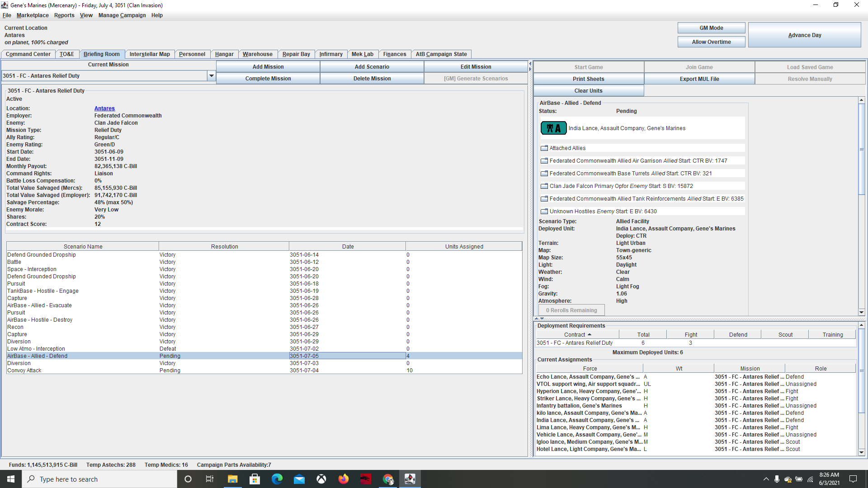Screen dimensions: 868x488
Task: Open the Manage Campaign menu
Action: click(x=122, y=15)
